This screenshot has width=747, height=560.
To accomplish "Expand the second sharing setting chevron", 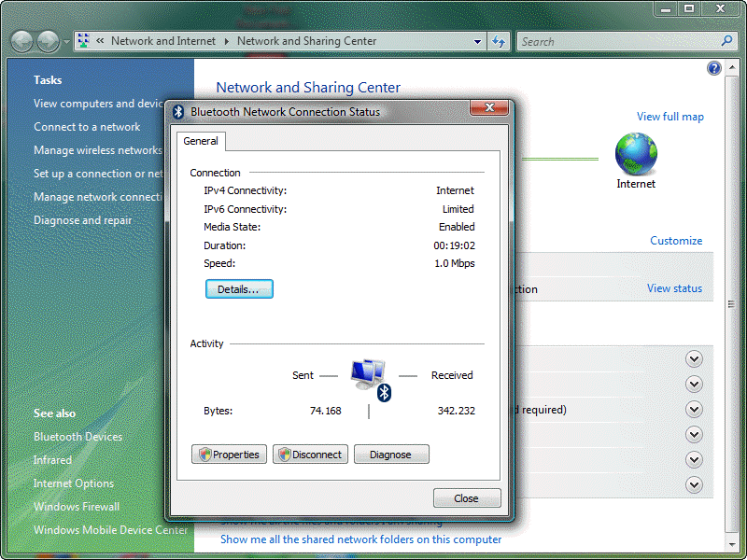I will click(x=694, y=385).
